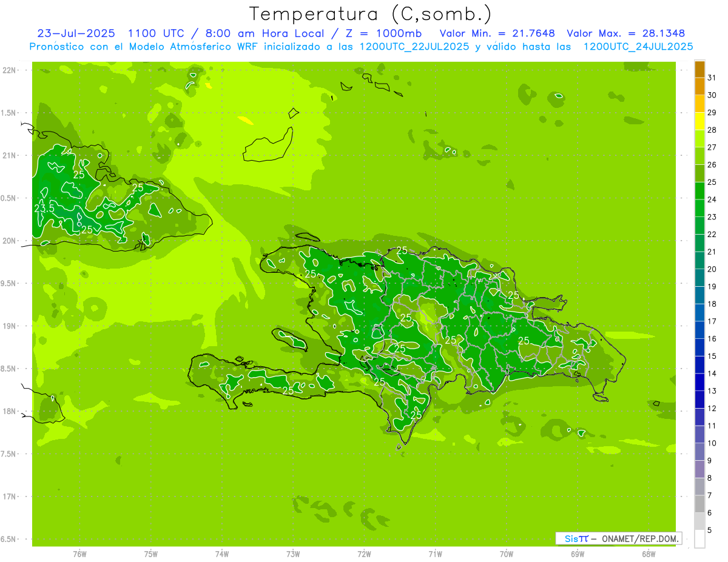Click the colorbar scale label '16'
This screenshot has height=562, width=728.
(x=712, y=339)
